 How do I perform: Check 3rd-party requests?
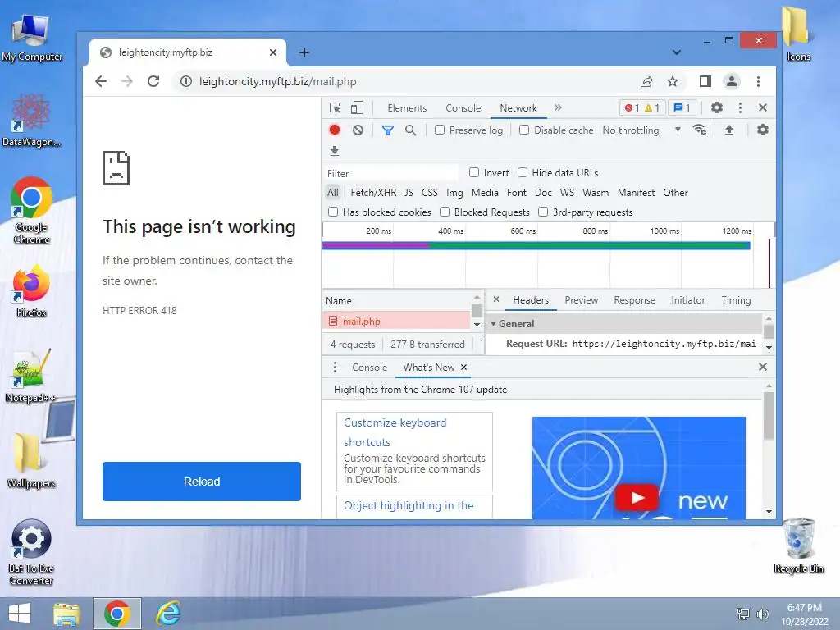click(543, 212)
